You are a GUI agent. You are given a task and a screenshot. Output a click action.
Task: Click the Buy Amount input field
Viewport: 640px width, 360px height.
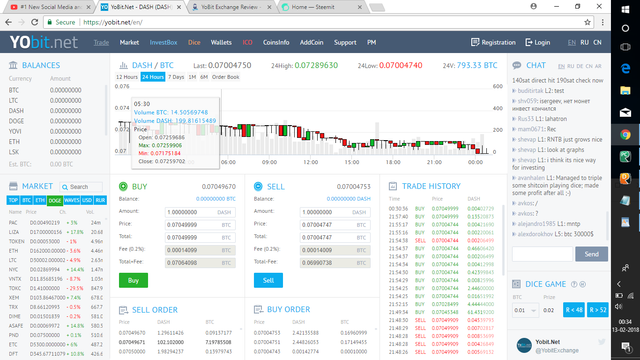pos(200,212)
